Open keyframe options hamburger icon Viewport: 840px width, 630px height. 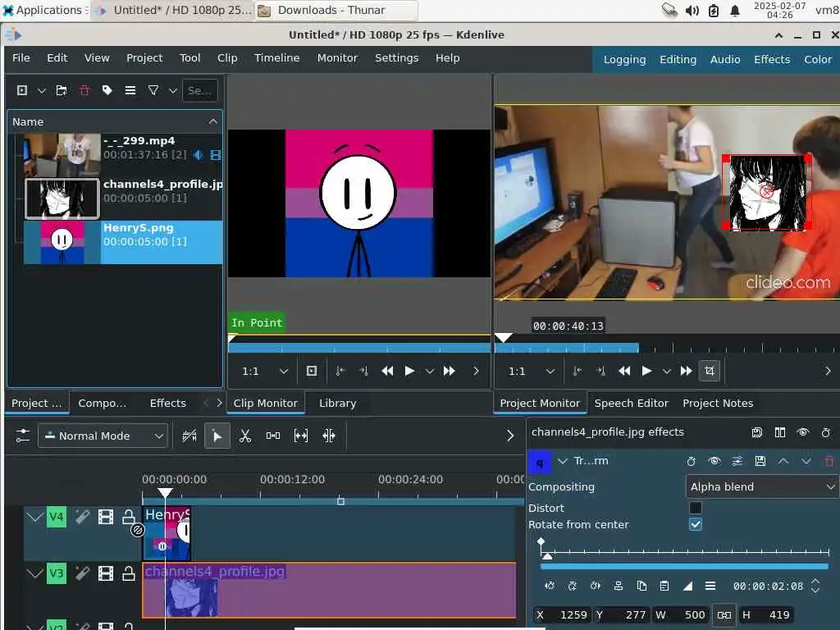(710, 586)
